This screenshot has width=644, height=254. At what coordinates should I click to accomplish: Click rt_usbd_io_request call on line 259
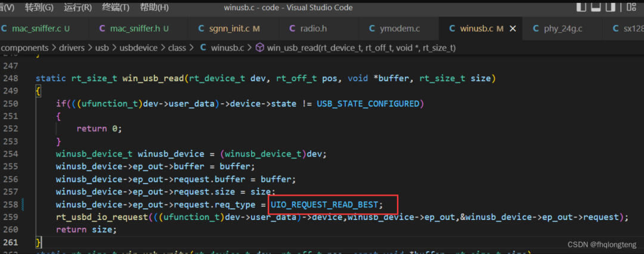tap(101, 217)
